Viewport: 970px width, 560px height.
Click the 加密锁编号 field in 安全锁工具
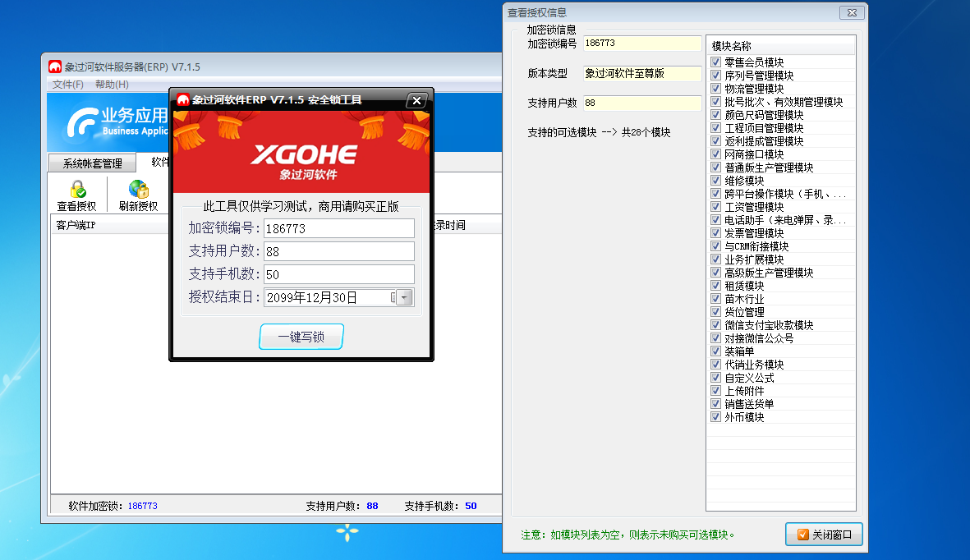339,228
